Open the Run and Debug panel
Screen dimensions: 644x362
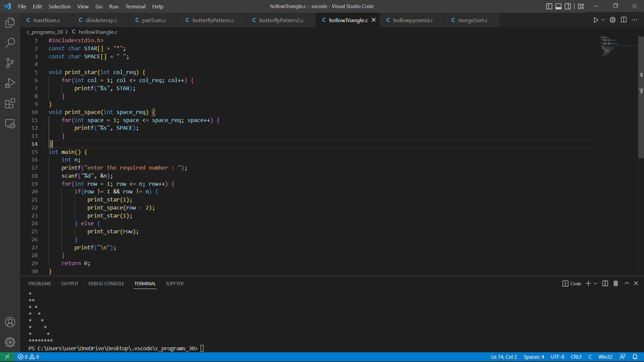point(10,83)
